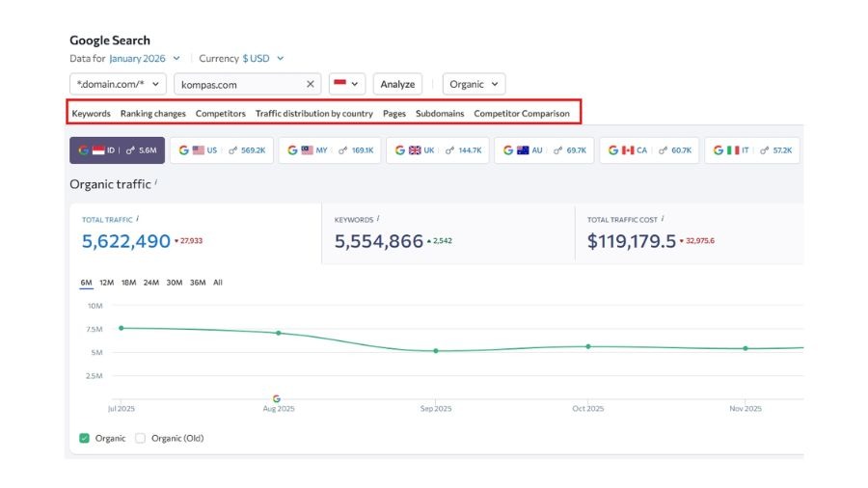The height and width of the screenshot is (488, 868).
Task: Clear the kompas.com domain field
Action: [311, 85]
